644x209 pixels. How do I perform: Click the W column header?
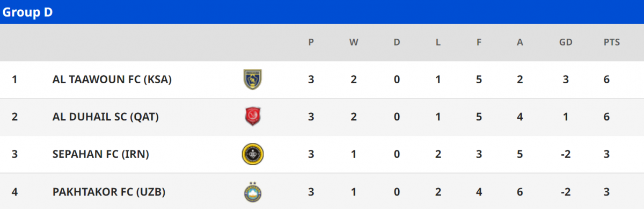354,42
